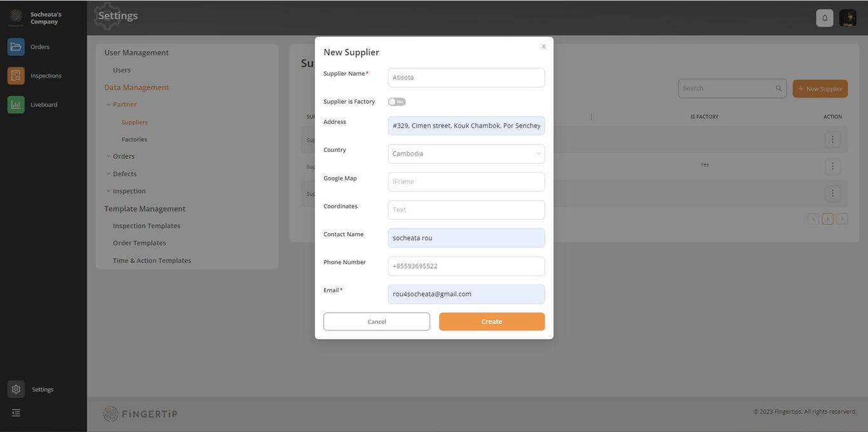Select Factories in the settings menu
The width and height of the screenshot is (868, 432).
click(x=135, y=139)
